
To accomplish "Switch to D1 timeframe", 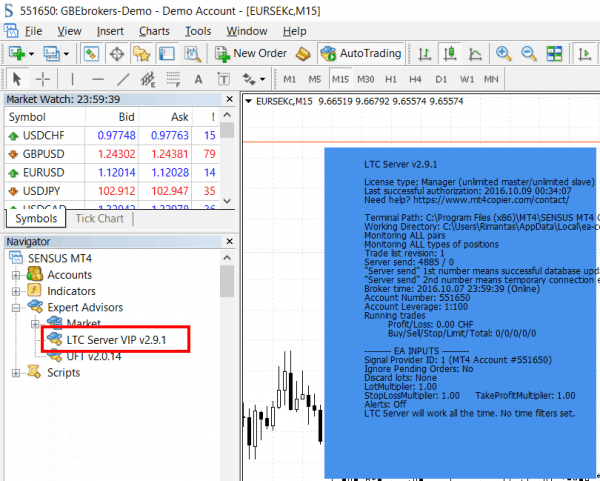I will [441, 79].
